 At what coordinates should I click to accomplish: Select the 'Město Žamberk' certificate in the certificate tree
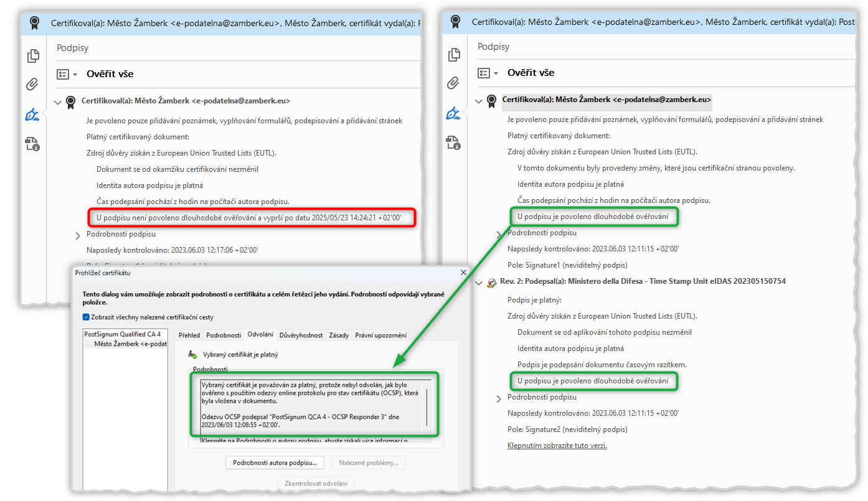(130, 344)
